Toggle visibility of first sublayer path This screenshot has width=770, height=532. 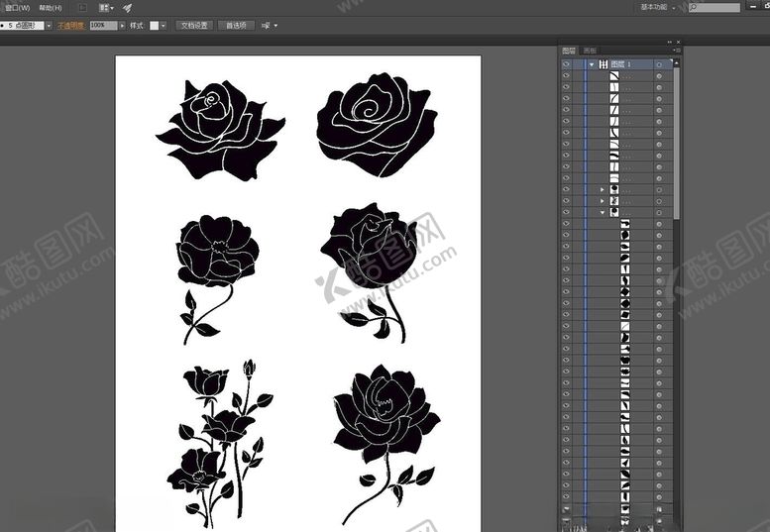click(x=566, y=75)
